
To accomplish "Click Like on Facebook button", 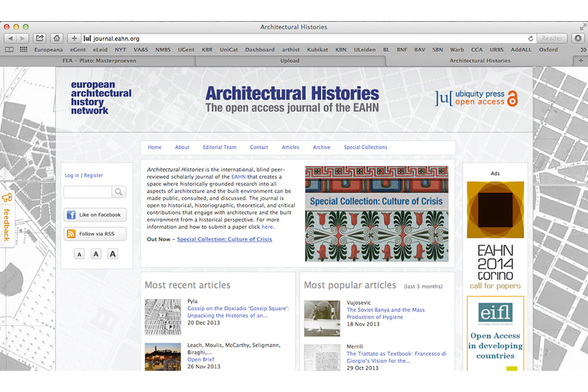I will (x=95, y=215).
